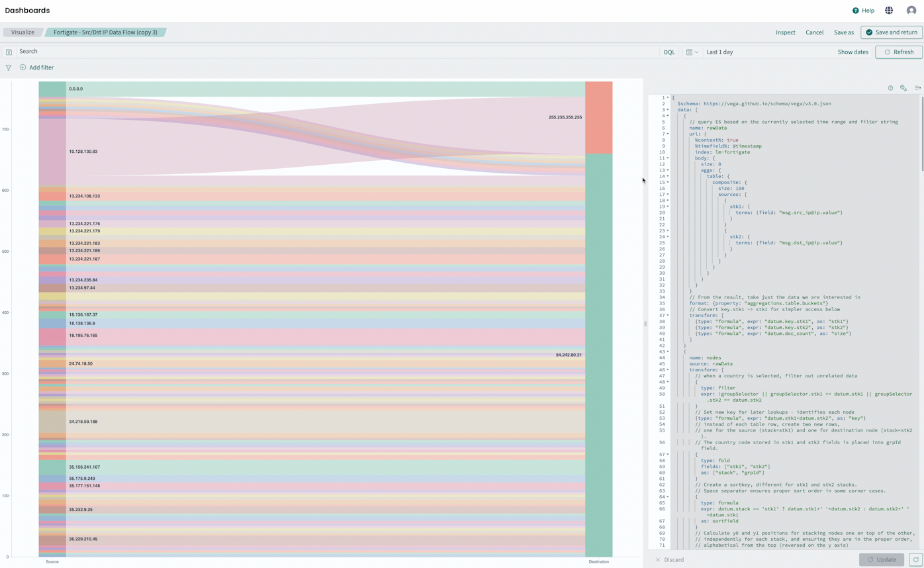Screen dimensions: 924x568
Task: Collapse the editor sidebar arrow icon
Action: click(x=917, y=88)
